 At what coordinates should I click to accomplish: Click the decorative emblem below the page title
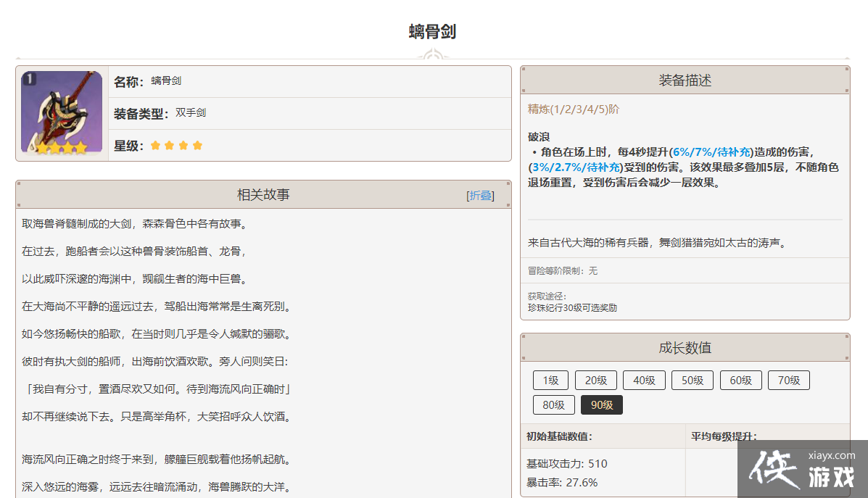click(x=434, y=55)
